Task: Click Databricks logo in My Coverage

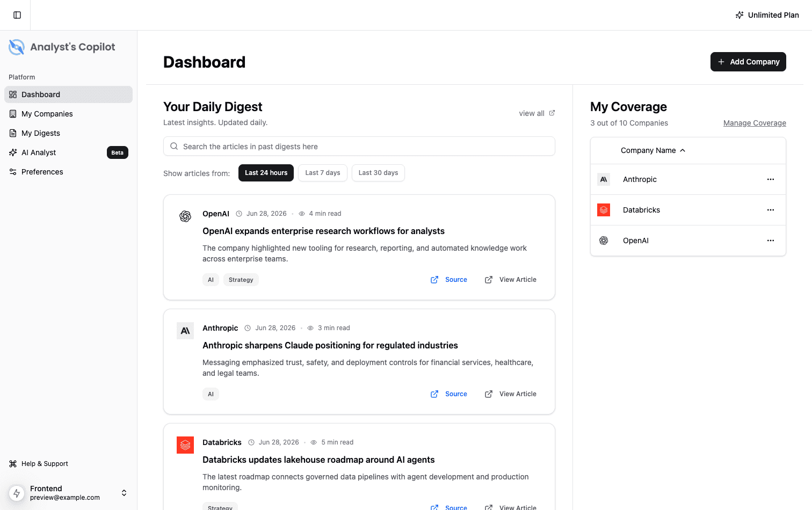Action: pyautogui.click(x=604, y=210)
